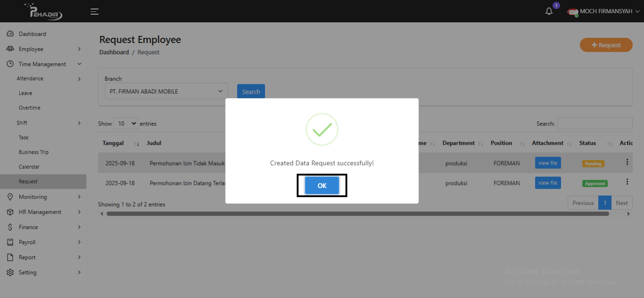Open the Show entries count dropdown
This screenshot has width=644, height=298.
(126, 124)
